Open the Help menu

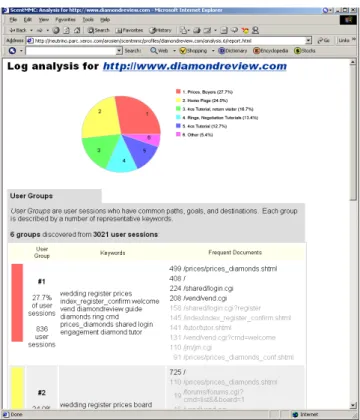(105, 20)
